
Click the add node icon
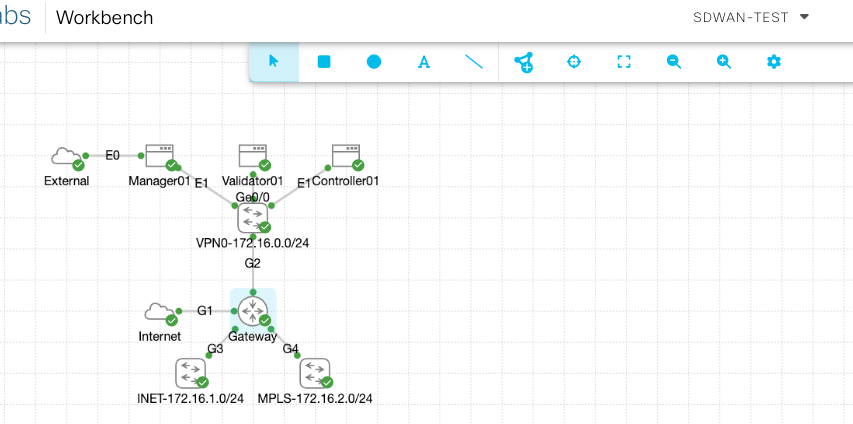tap(524, 62)
